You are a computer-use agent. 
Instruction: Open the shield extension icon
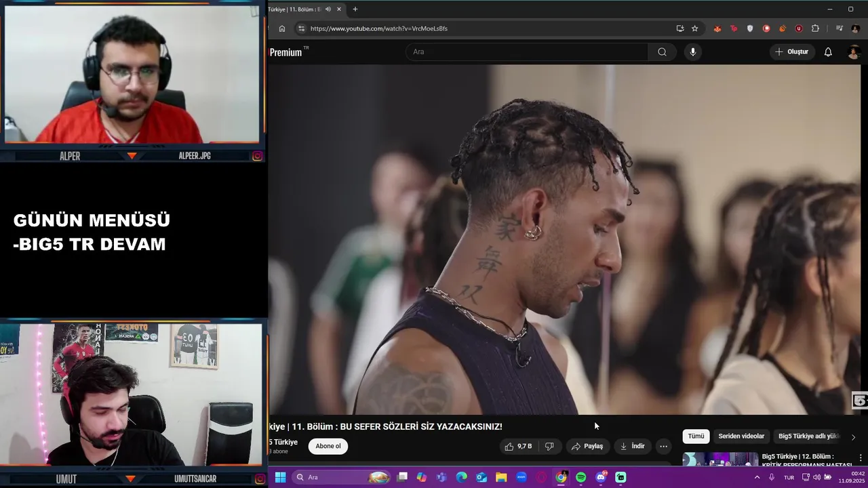pyautogui.click(x=750, y=28)
